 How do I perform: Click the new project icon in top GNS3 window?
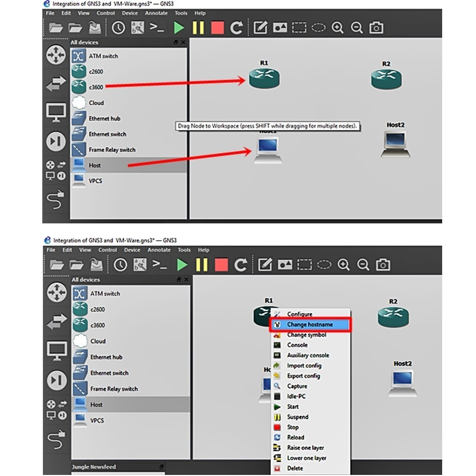point(56,28)
